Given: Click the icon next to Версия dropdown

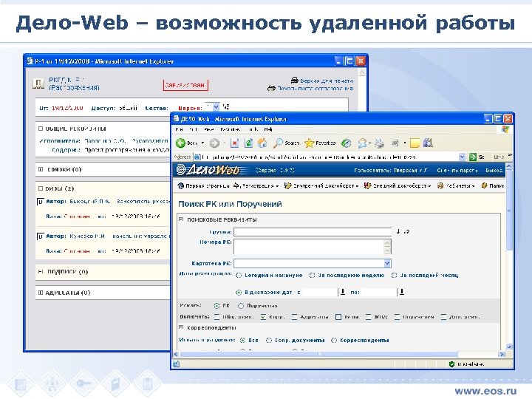Looking at the screenshot, I should (x=226, y=107).
